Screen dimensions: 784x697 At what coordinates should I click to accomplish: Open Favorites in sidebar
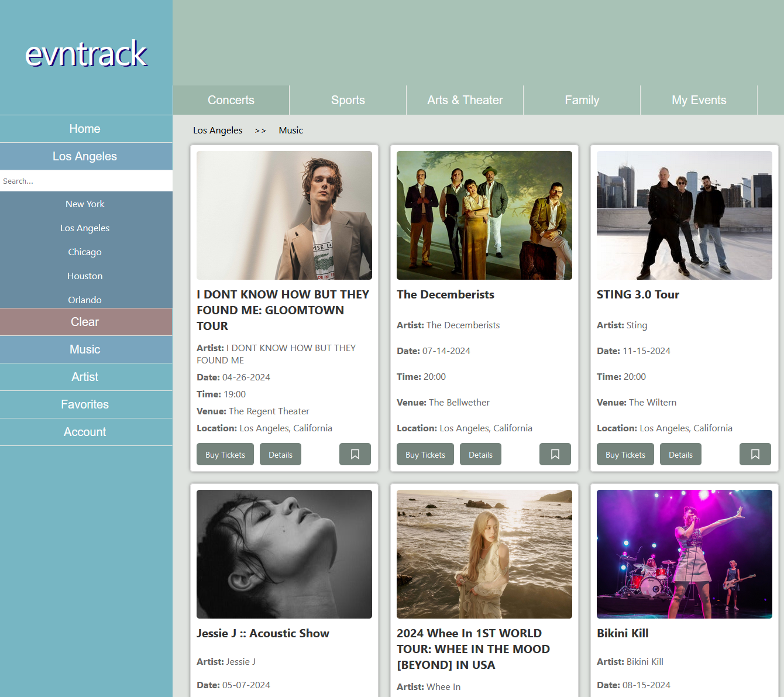86,404
